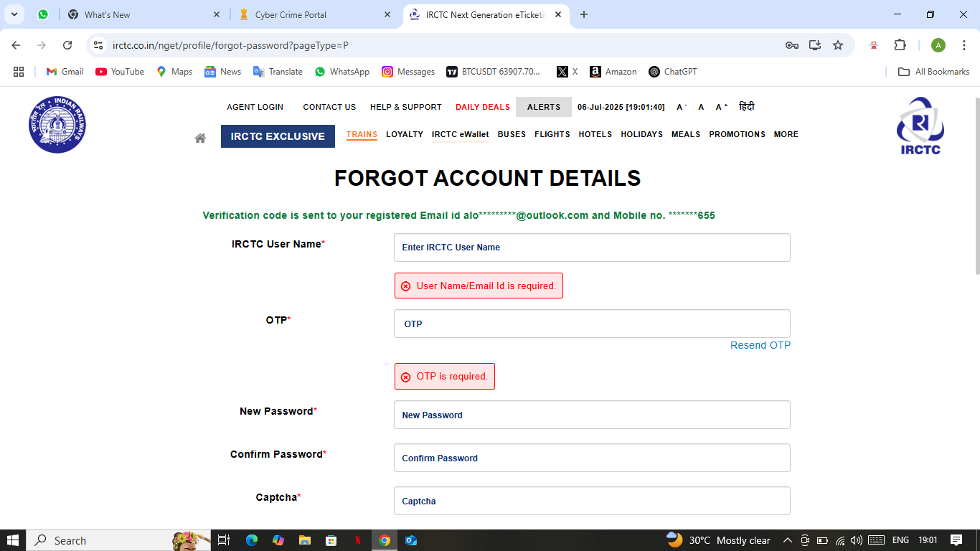Expand the tab search dropdown arrow
980x551 pixels.
pyautogui.click(x=14, y=14)
